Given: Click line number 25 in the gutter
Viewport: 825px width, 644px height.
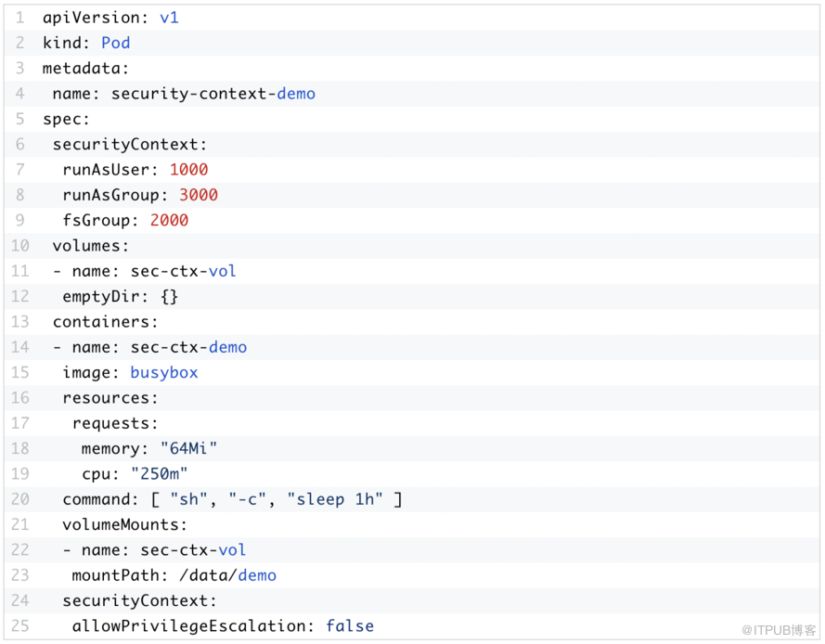Looking at the screenshot, I should coord(19,625).
